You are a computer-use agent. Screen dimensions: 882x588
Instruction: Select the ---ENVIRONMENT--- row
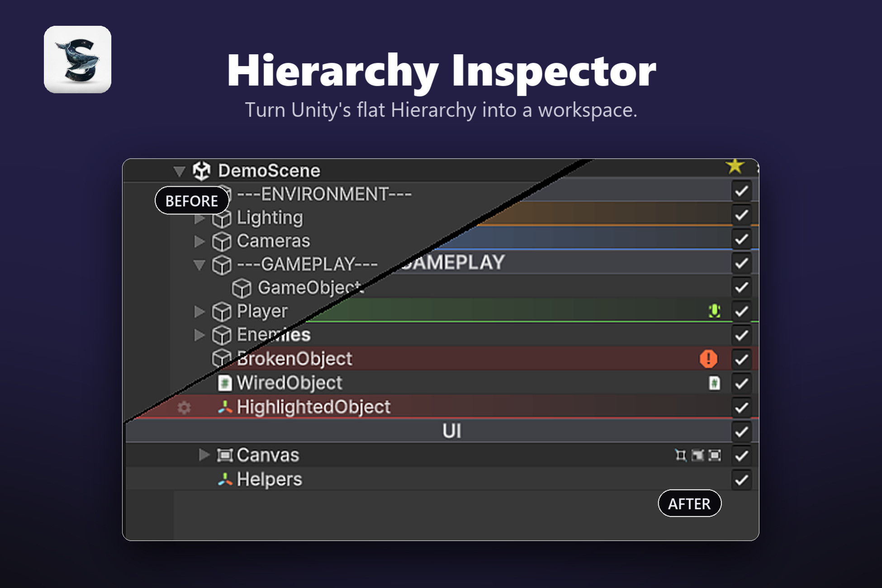(x=324, y=194)
